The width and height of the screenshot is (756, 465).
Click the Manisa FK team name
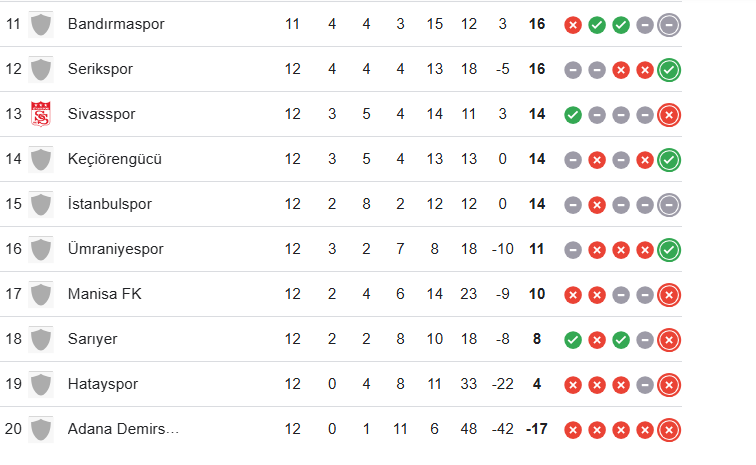[102, 294]
